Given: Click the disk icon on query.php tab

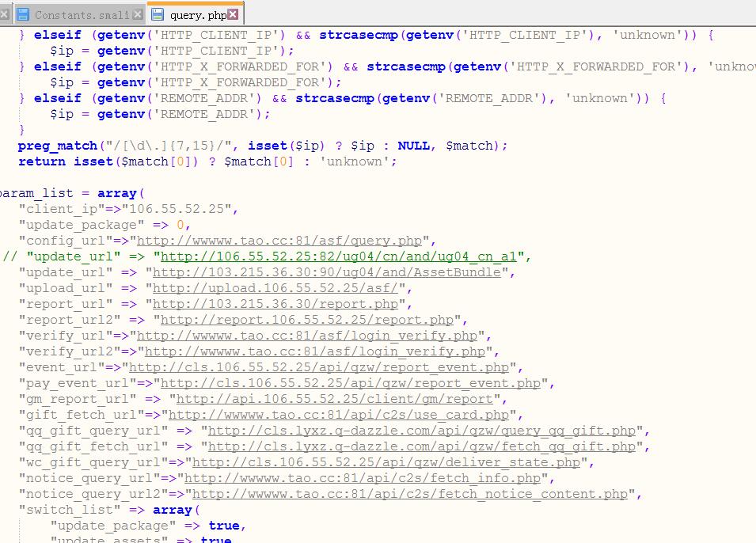Looking at the screenshot, I should coord(158,14).
